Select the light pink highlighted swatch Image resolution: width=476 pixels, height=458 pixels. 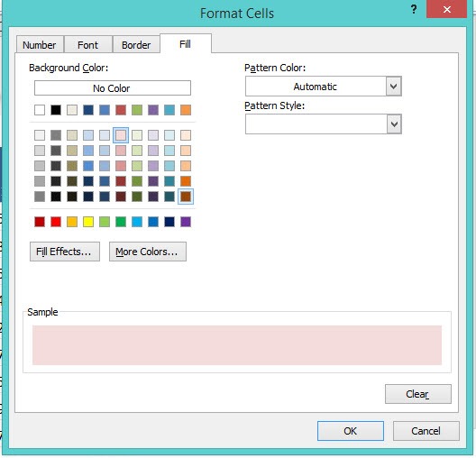(x=121, y=135)
